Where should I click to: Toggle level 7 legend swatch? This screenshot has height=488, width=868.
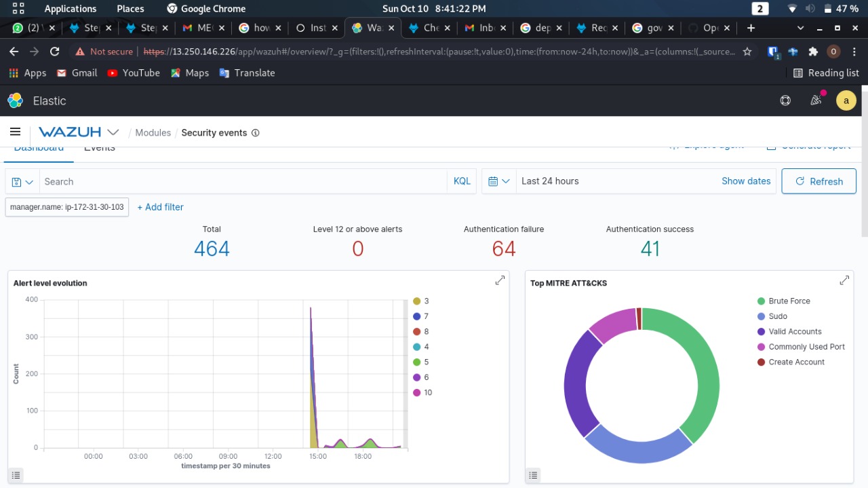tap(417, 316)
